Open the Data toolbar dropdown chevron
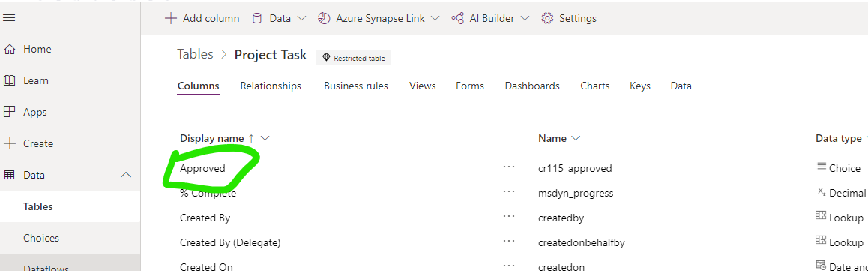This screenshot has width=868, height=271. (x=301, y=18)
